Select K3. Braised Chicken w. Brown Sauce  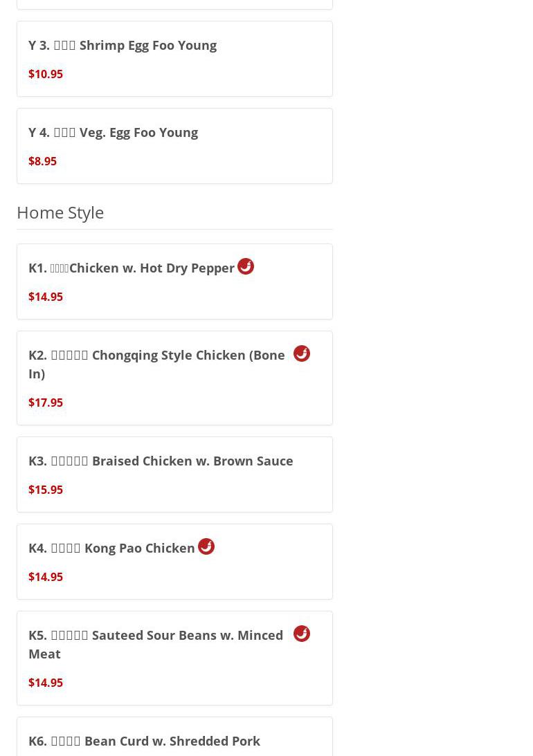tap(161, 461)
